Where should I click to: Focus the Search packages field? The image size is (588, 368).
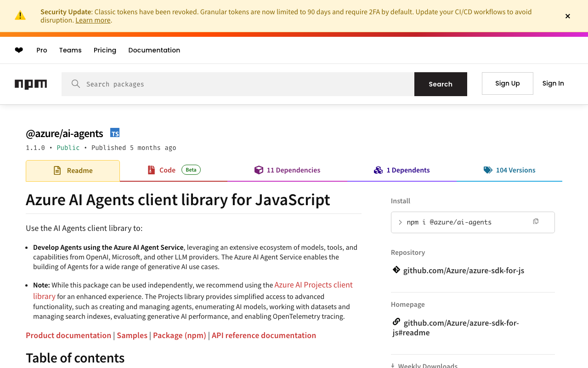pyautogui.click(x=248, y=84)
